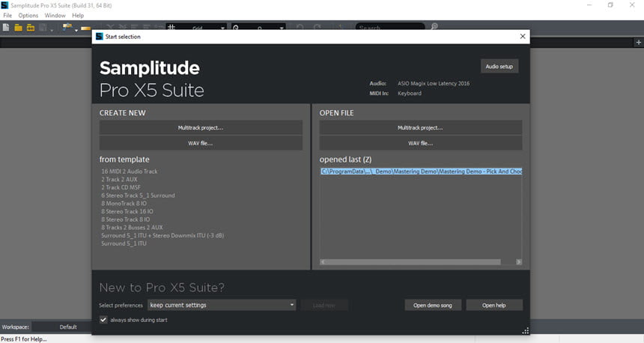
Task: Click the Search field in the toolbar
Action: point(390,28)
